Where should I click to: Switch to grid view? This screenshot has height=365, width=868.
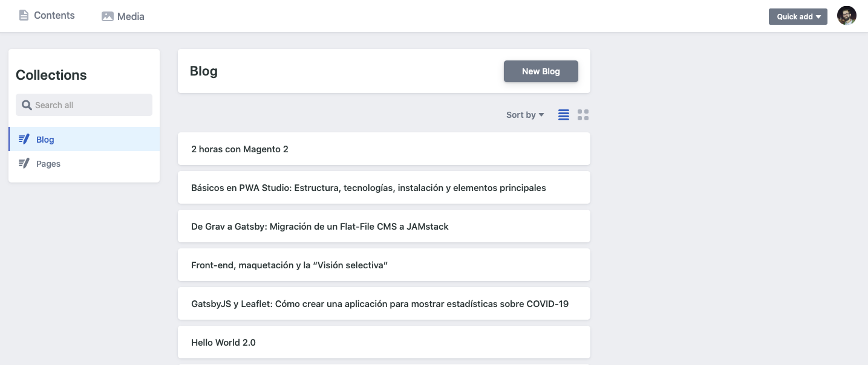583,115
